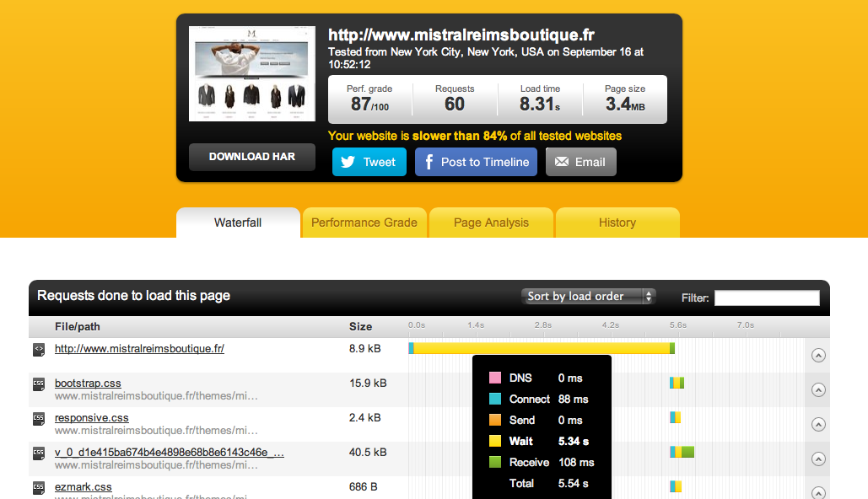Open the http://www.mistralreimsboutique.fr/ request link
The height and width of the screenshot is (499, 868).
pyautogui.click(x=139, y=348)
